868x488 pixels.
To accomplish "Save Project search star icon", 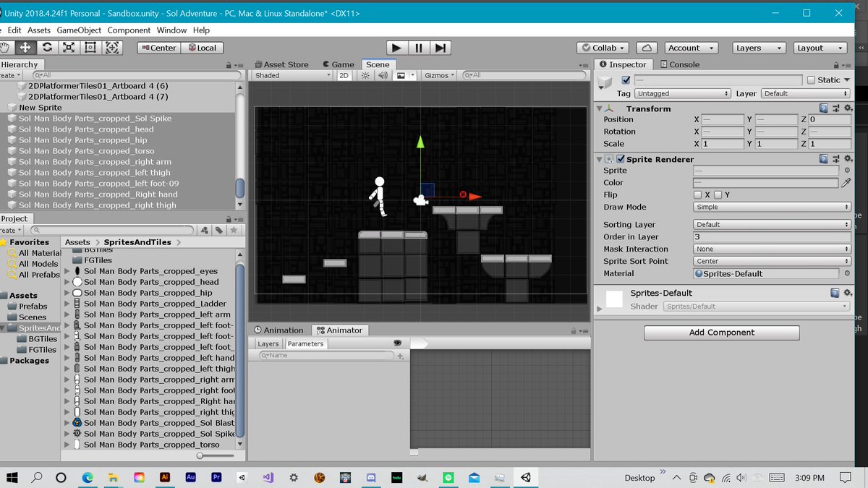I will [234, 230].
